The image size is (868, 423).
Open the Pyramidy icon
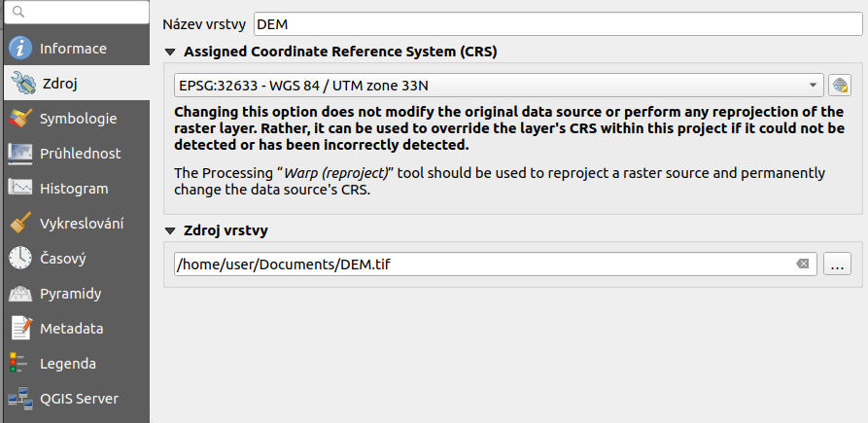pyautogui.click(x=20, y=294)
